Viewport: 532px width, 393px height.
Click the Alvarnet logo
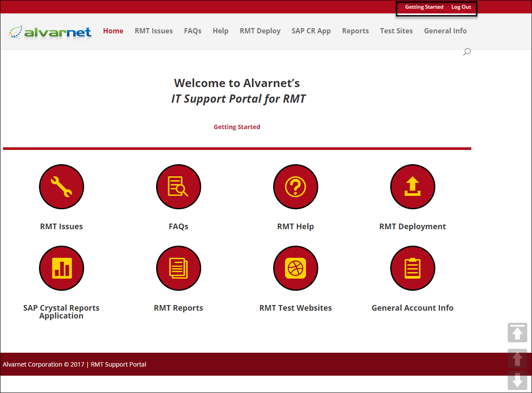click(50, 32)
